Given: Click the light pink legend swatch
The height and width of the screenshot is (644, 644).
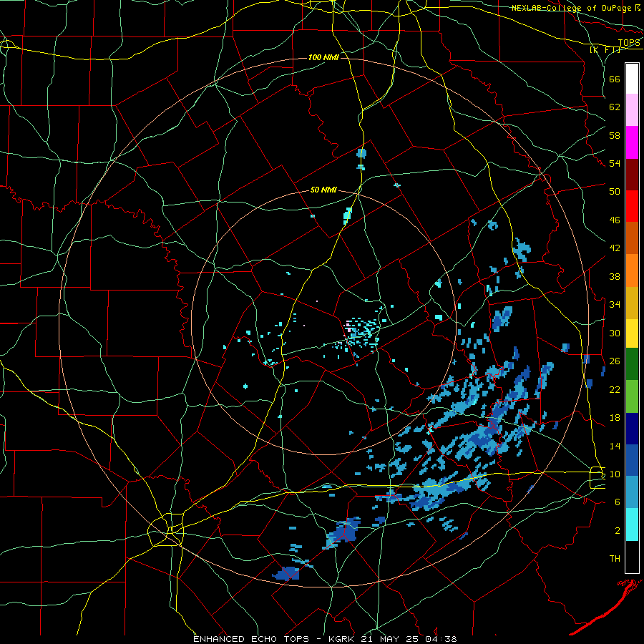Looking at the screenshot, I should click(632, 110).
